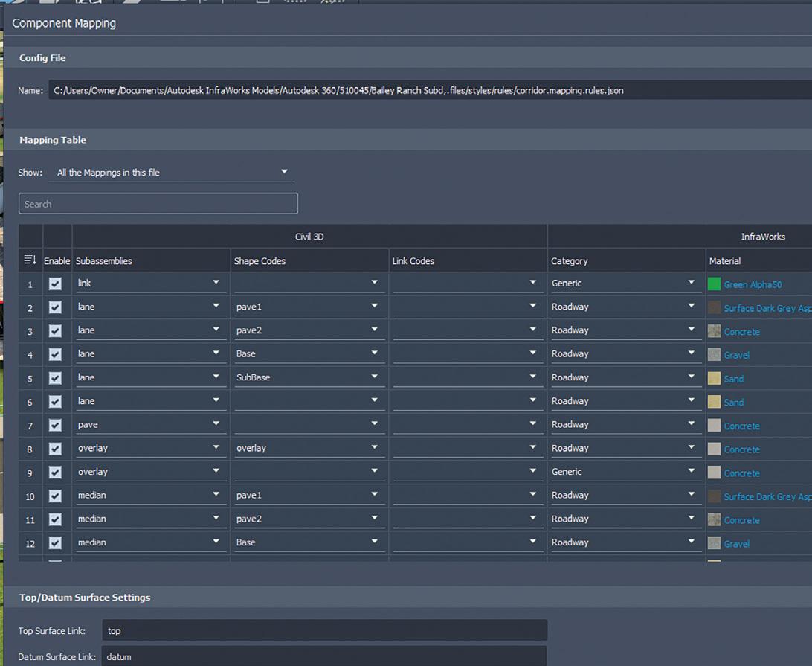Expand row 8 overlay Shape Codes dropdown
The height and width of the screenshot is (666, 812).
click(x=309, y=448)
